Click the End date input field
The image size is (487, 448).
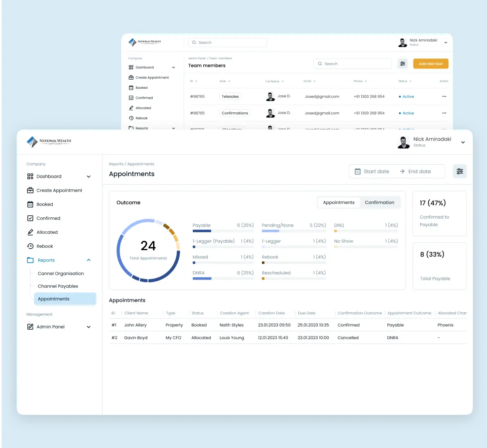click(419, 171)
